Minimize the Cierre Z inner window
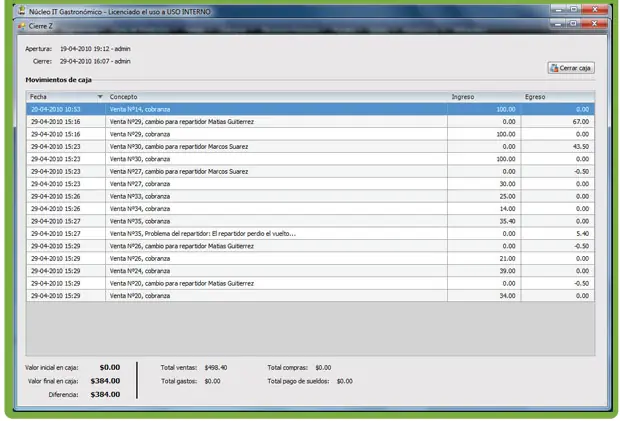 (x=558, y=24)
